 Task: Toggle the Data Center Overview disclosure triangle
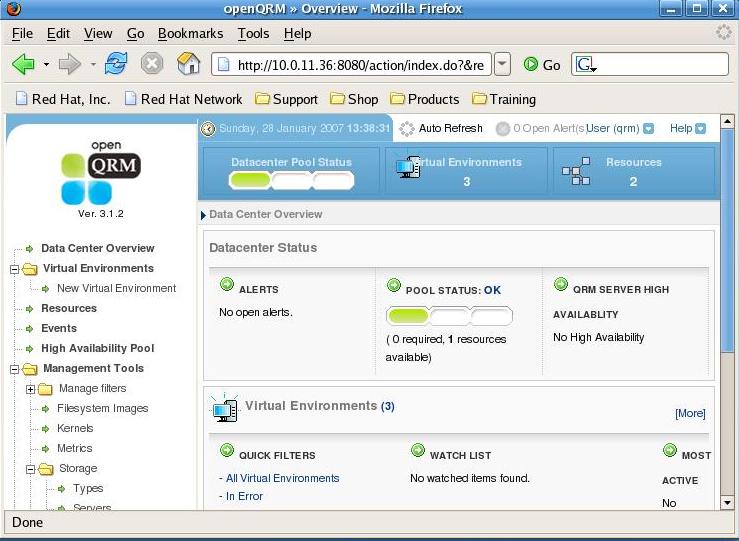pos(203,215)
